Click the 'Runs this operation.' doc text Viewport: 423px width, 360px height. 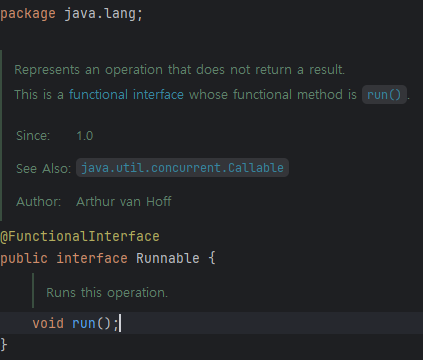click(x=107, y=293)
